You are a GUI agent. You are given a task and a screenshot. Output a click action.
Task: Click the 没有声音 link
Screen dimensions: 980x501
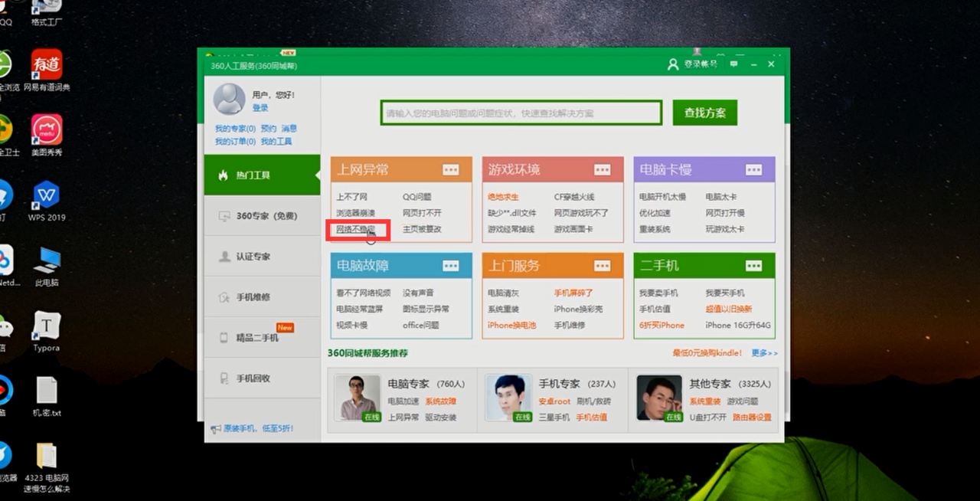click(x=419, y=293)
